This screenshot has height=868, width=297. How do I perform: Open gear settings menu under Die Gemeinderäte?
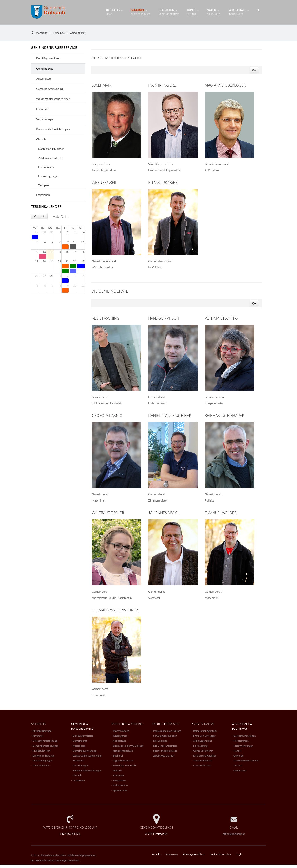click(254, 303)
